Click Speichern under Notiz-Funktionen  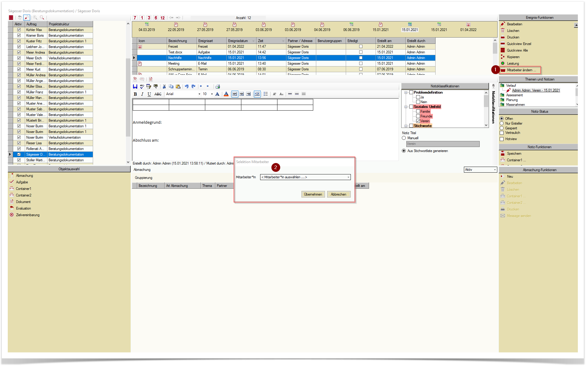[514, 154]
